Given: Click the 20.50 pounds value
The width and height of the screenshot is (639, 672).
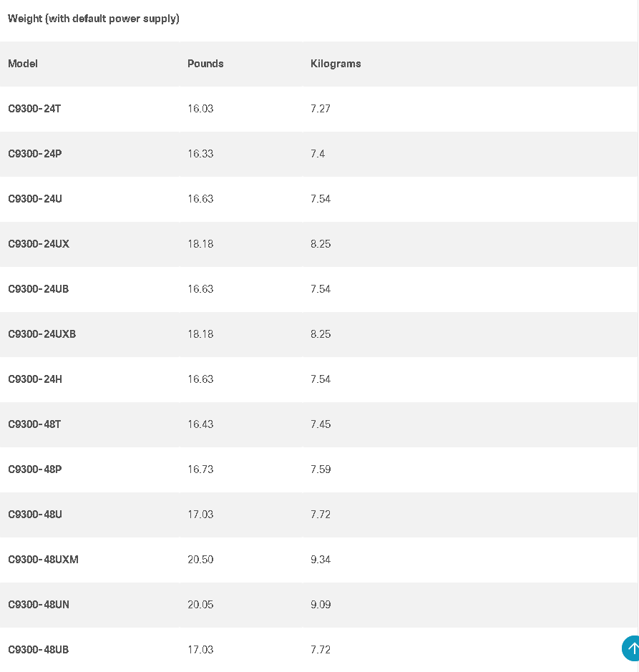Looking at the screenshot, I should click(x=200, y=560).
